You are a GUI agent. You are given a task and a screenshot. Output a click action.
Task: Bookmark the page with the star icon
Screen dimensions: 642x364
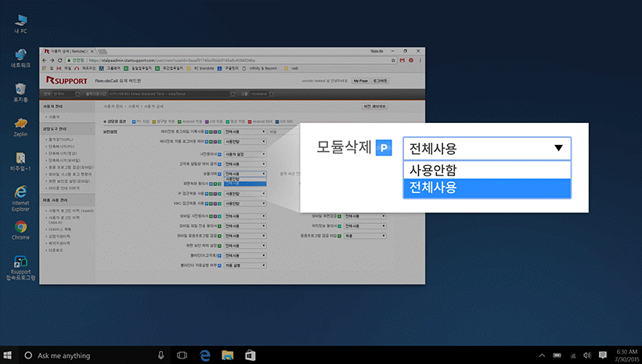[x=394, y=60]
